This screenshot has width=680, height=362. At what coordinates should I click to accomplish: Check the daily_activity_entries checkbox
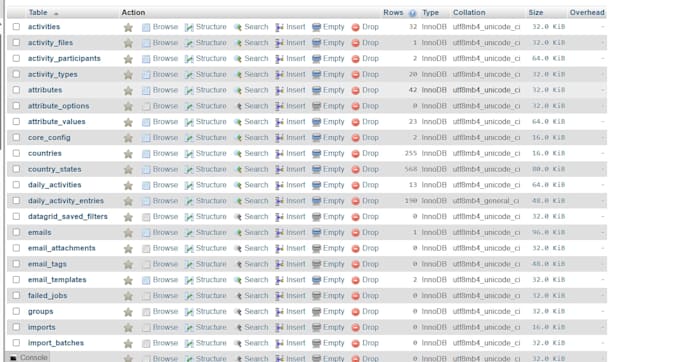pyautogui.click(x=16, y=201)
